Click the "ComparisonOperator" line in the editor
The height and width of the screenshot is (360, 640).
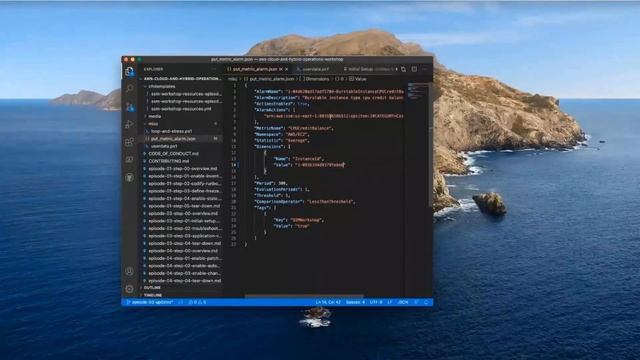(x=305, y=202)
